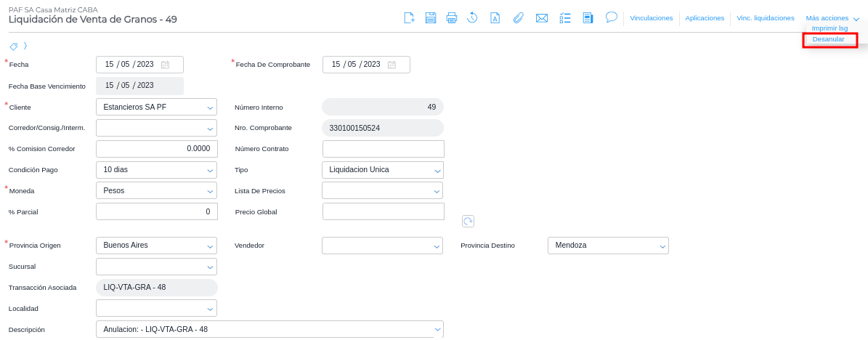Screen dimensions: 868x340
Task: Expand the Cliente dropdown
Action: coord(210,108)
